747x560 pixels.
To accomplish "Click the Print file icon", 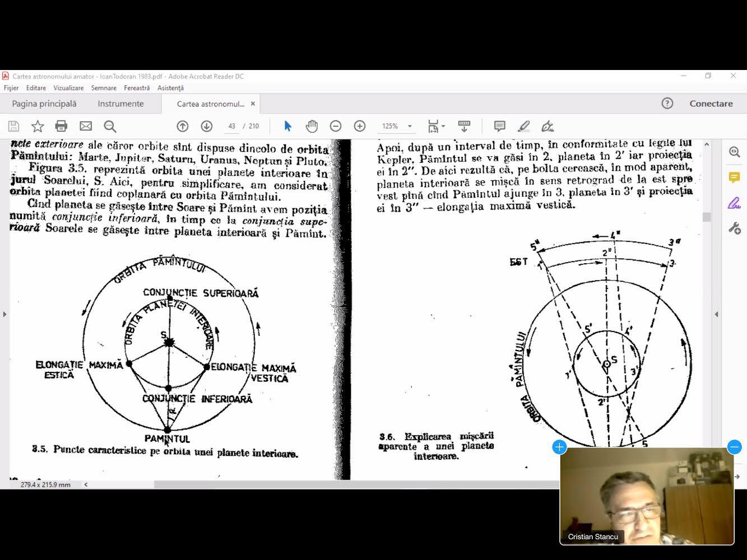I will pyautogui.click(x=61, y=126).
